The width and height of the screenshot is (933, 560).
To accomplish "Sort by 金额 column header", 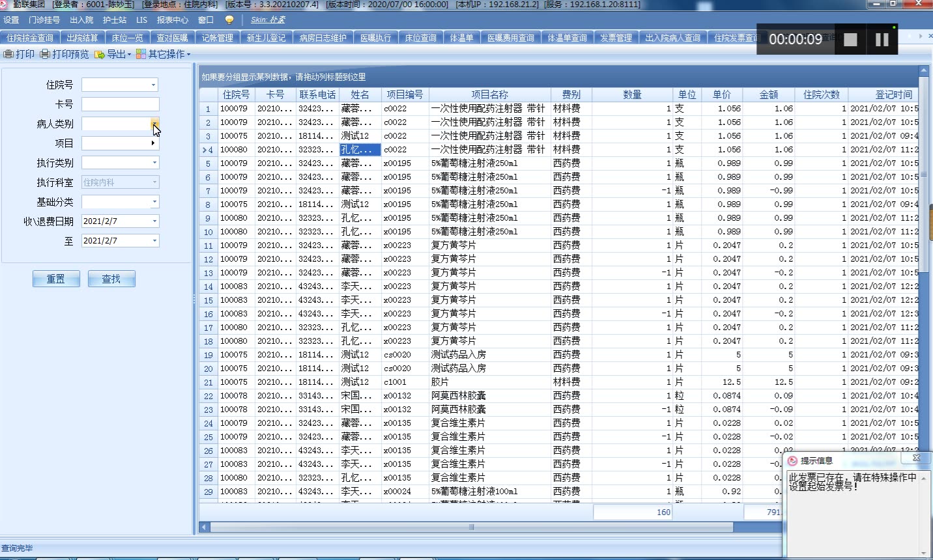I will point(769,94).
